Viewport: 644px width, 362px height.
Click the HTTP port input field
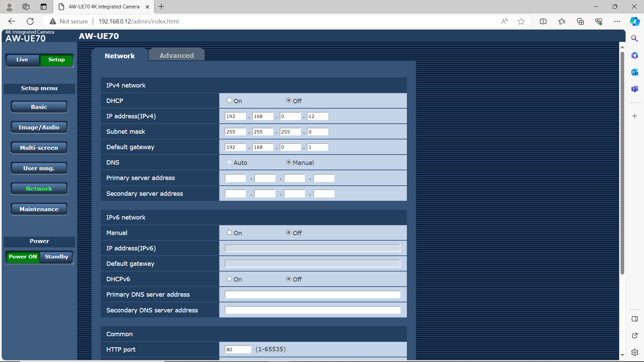238,349
